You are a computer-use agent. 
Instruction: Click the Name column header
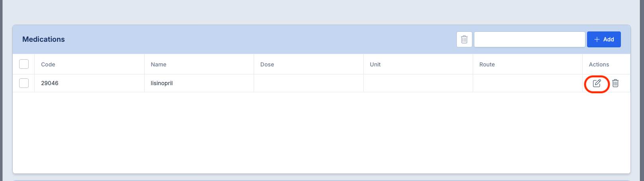click(159, 64)
